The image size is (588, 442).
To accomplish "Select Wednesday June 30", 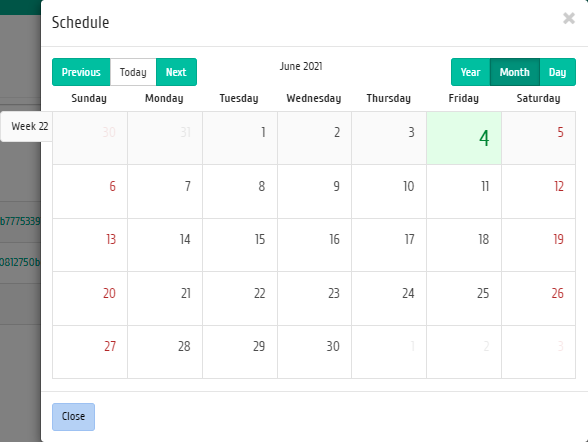I will [314, 352].
